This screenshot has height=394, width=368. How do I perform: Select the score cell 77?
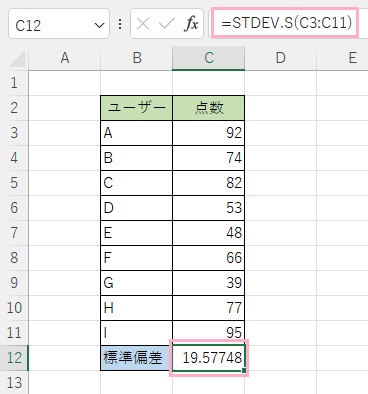click(208, 308)
